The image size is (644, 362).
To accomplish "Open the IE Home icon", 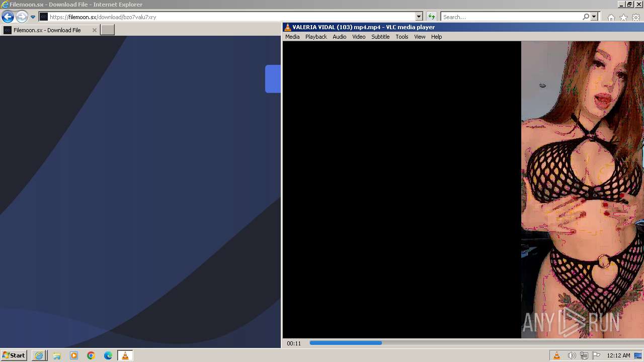I will 611,17.
